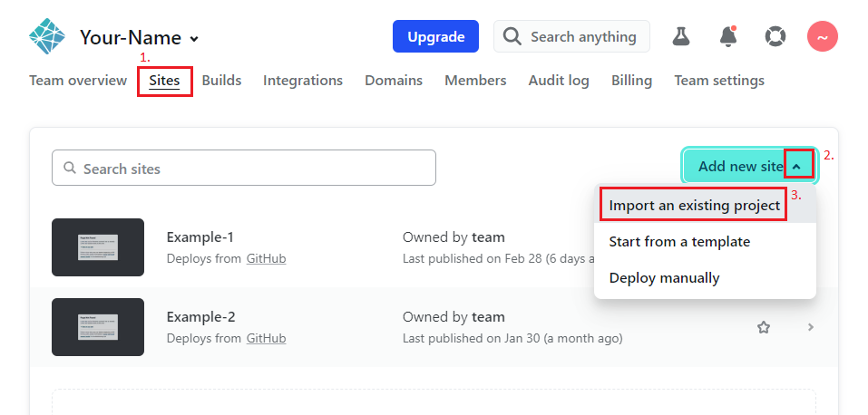
Task: Open the Example-1 site thumbnail
Action: coord(98,247)
